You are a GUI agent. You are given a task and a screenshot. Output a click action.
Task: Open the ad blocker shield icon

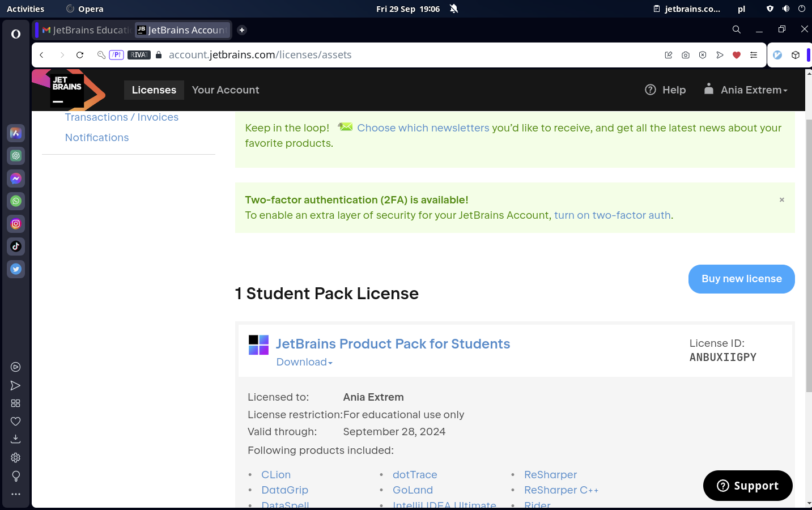pos(703,55)
